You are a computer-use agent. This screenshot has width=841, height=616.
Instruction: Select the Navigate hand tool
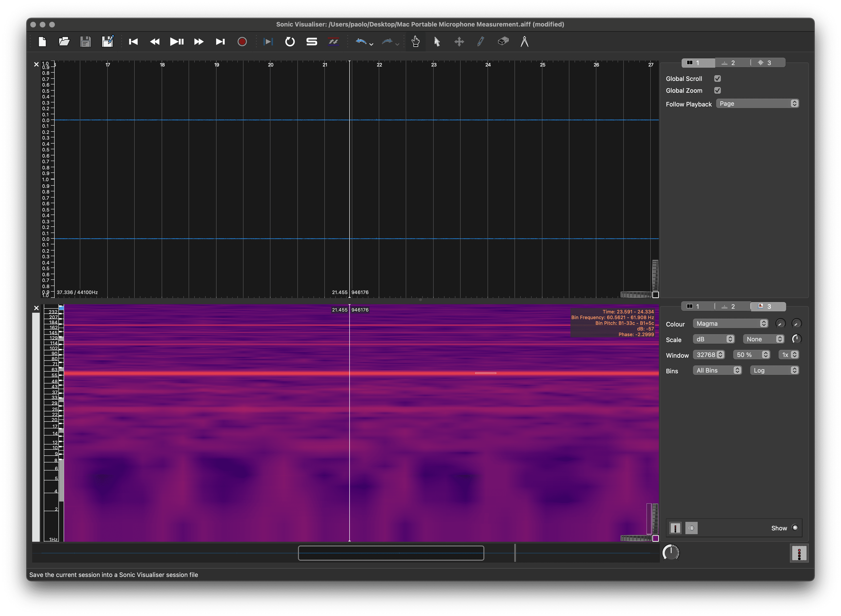(x=416, y=41)
